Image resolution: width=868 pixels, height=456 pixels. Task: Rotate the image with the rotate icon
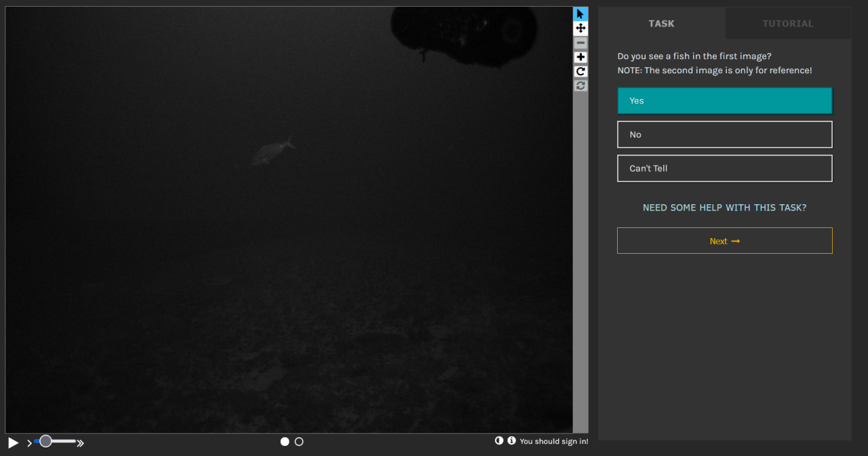click(580, 71)
